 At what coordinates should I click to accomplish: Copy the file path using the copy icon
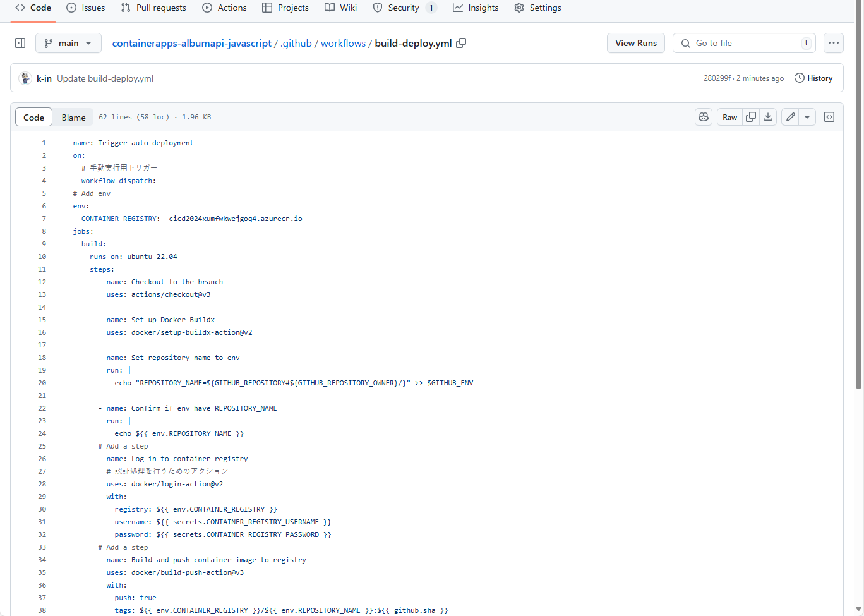coord(461,43)
